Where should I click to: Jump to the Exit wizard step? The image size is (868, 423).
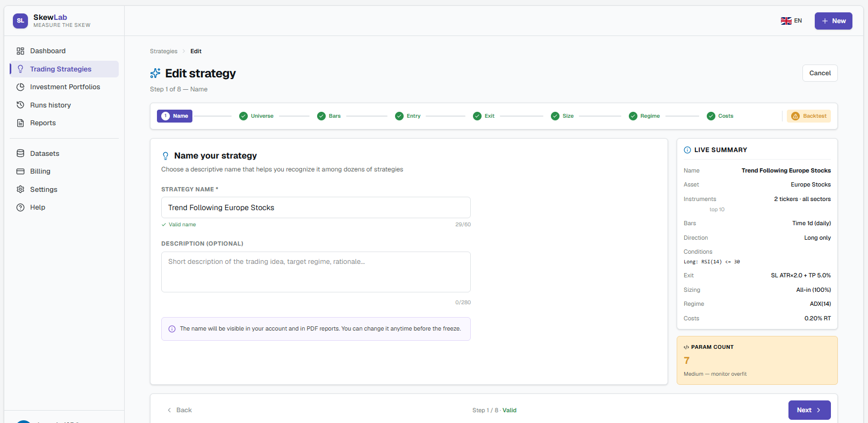pos(484,116)
